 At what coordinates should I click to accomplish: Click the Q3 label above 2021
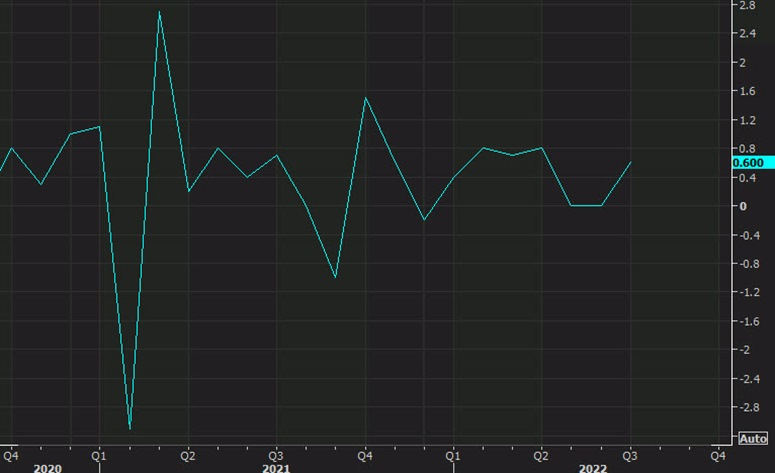[x=276, y=456]
